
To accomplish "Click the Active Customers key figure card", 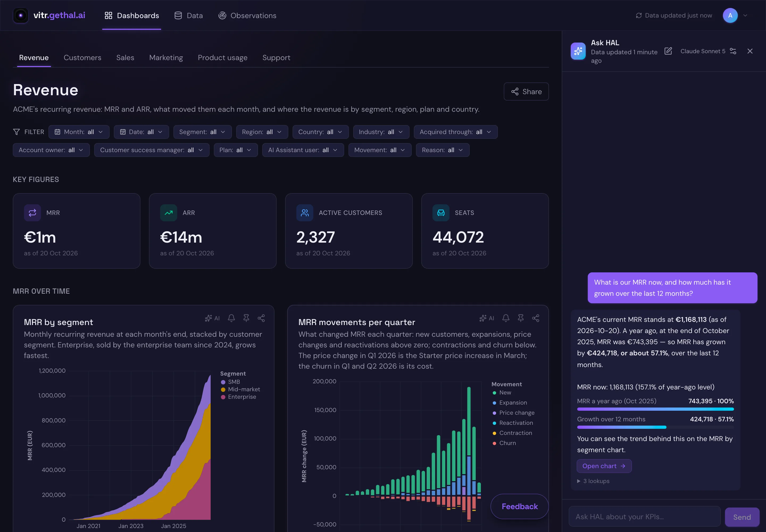I will tap(349, 231).
